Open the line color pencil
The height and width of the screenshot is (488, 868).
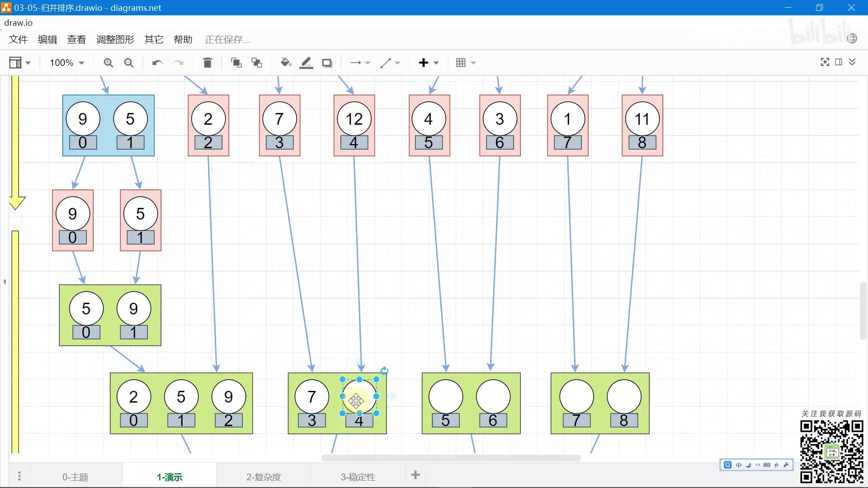tap(306, 63)
